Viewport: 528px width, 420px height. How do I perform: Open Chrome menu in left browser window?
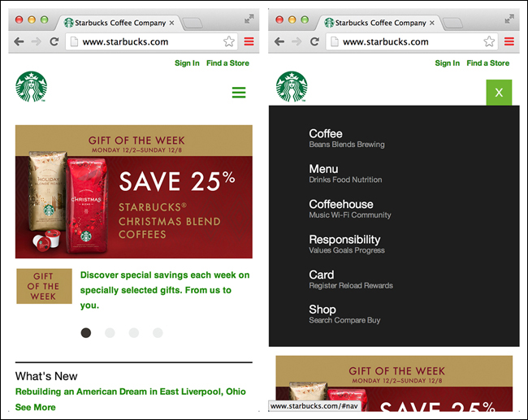249,41
